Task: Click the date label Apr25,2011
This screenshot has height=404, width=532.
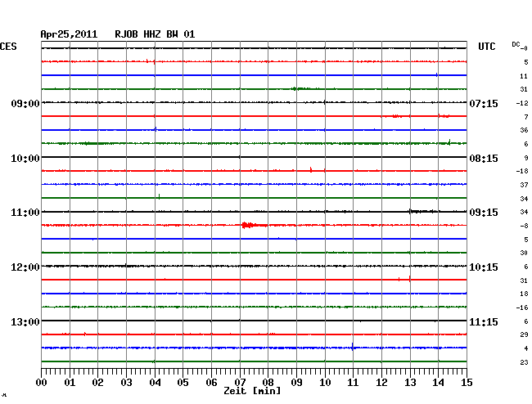Action: coord(69,34)
